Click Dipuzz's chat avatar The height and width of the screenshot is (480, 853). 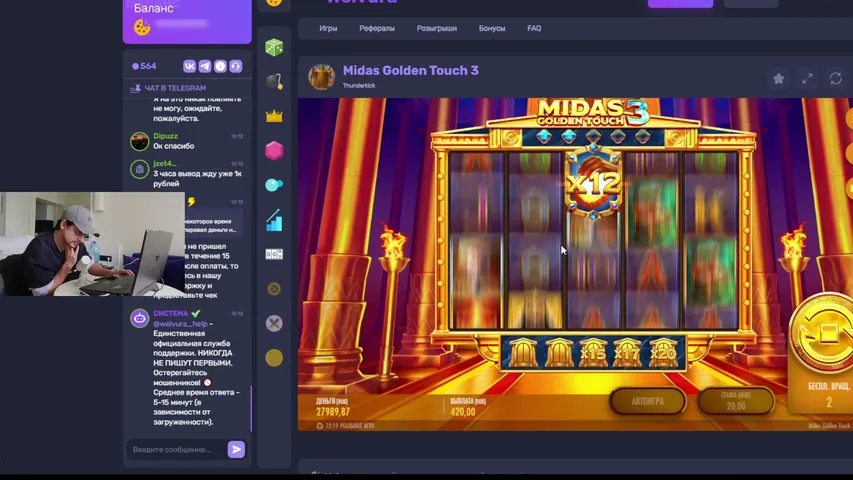click(140, 141)
